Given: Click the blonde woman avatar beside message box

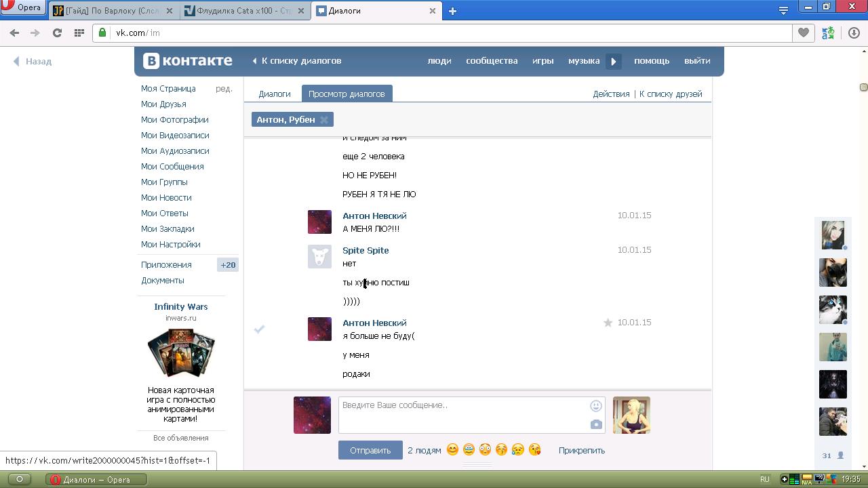Looking at the screenshot, I should point(631,415).
